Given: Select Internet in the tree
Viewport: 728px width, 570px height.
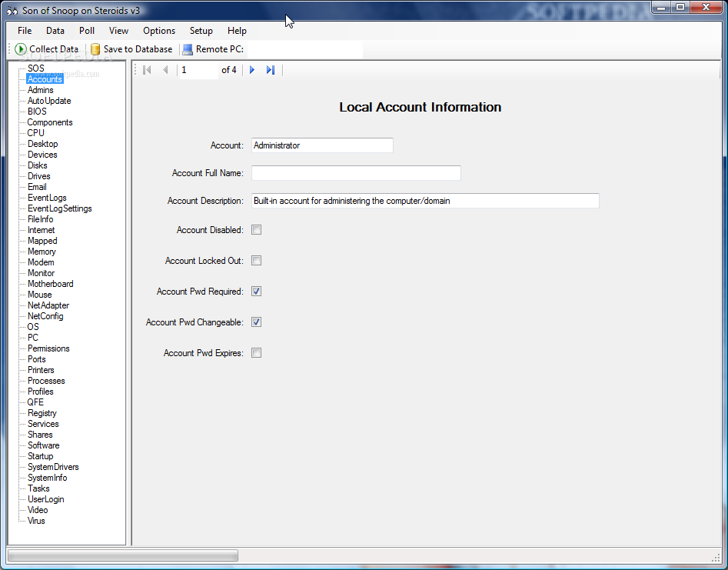Looking at the screenshot, I should (42, 230).
